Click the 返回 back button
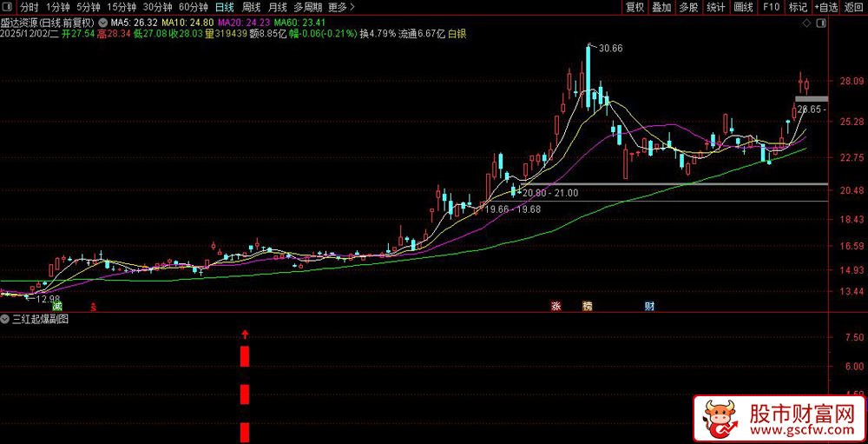 (x=854, y=7)
